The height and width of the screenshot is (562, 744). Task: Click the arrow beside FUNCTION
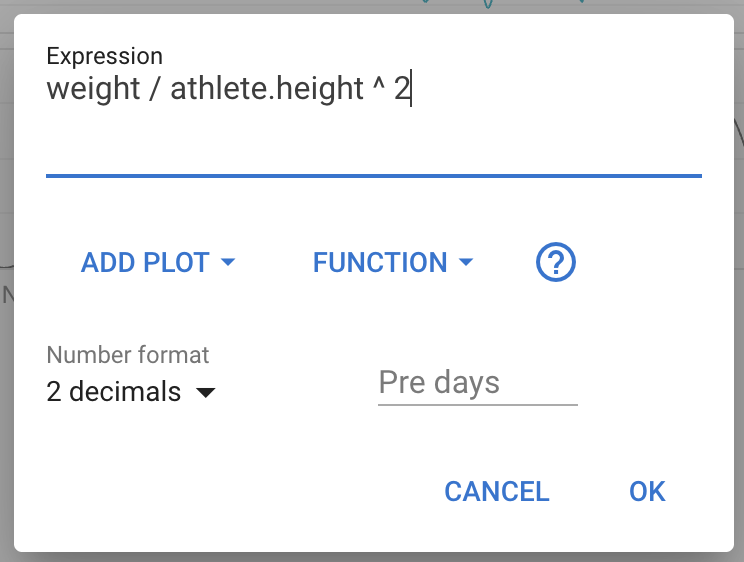point(465,263)
